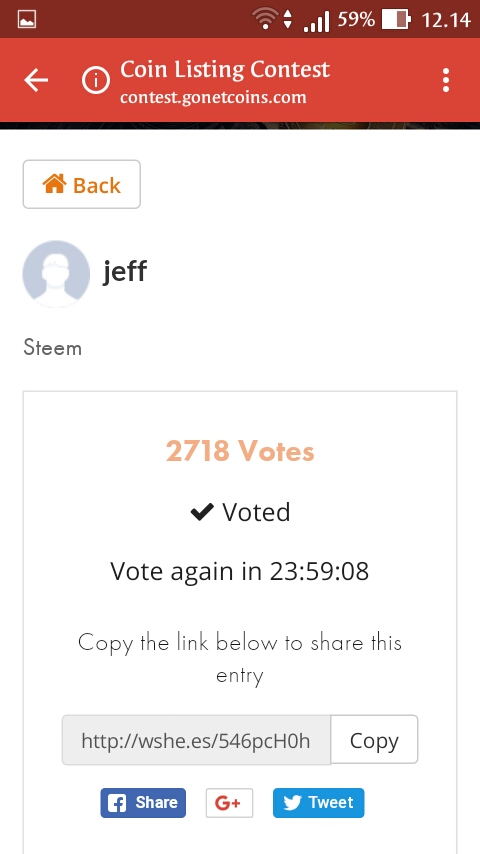Open the site info circle icon
Image resolution: width=480 pixels, height=854 pixels.
(96, 81)
